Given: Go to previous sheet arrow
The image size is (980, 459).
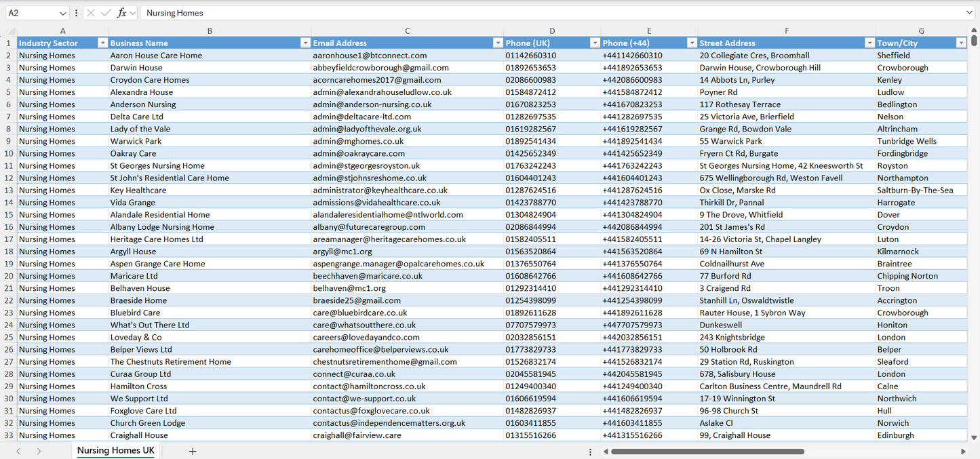Looking at the screenshot, I should [x=18, y=451].
